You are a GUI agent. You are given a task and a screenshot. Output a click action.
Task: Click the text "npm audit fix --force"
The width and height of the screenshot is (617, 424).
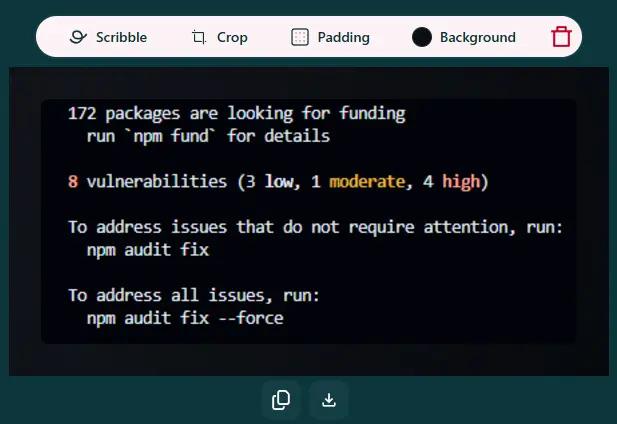coord(185,318)
